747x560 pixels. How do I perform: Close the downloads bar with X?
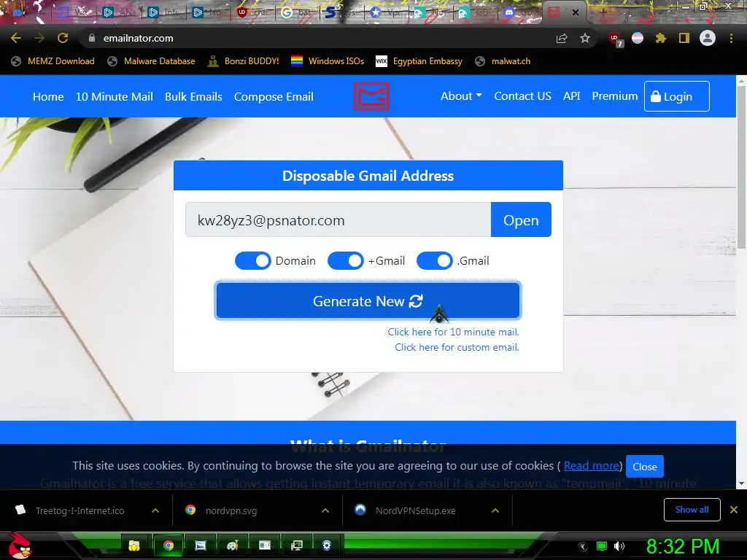click(734, 510)
